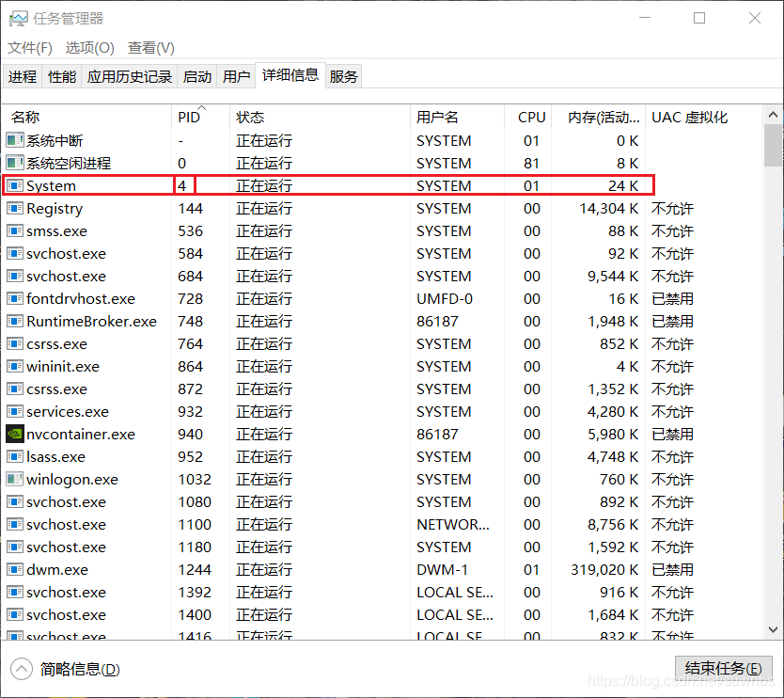Click the 系统空闲进程 process icon

pyautogui.click(x=15, y=163)
